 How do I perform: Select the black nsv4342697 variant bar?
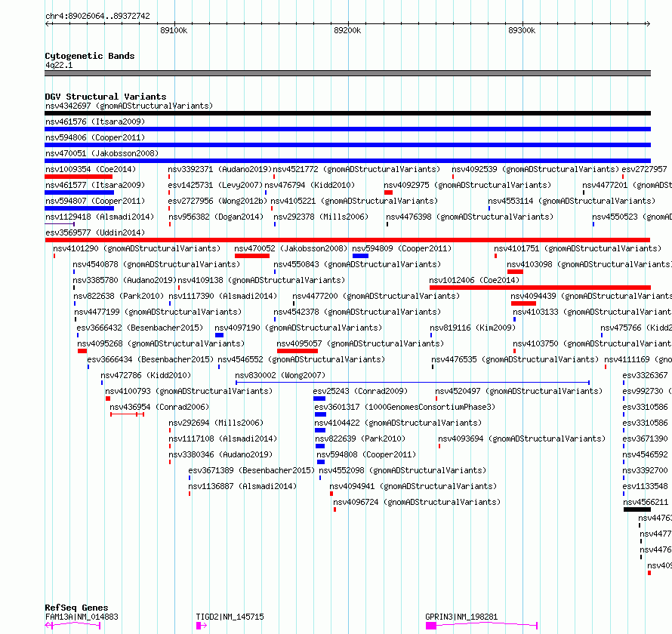347,113
